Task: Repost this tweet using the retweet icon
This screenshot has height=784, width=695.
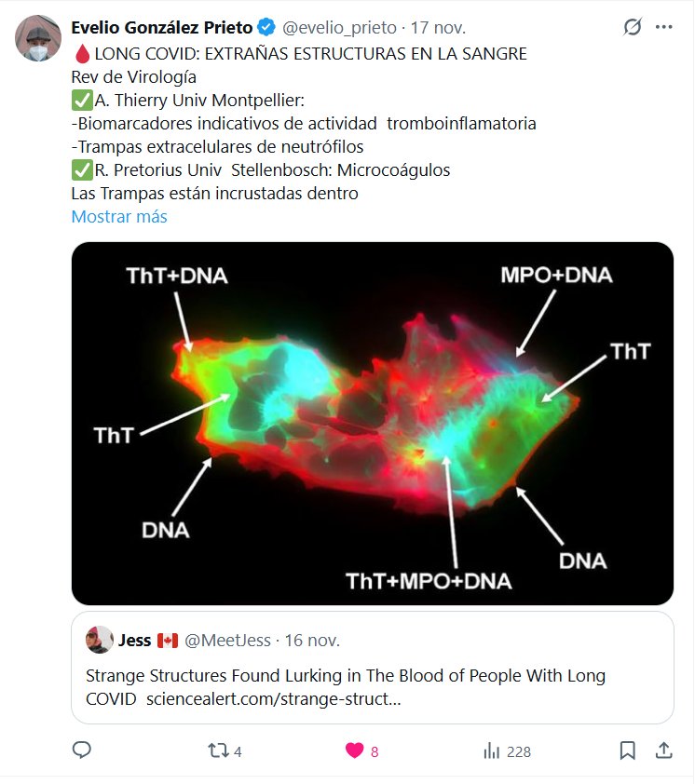Action: 218,750
